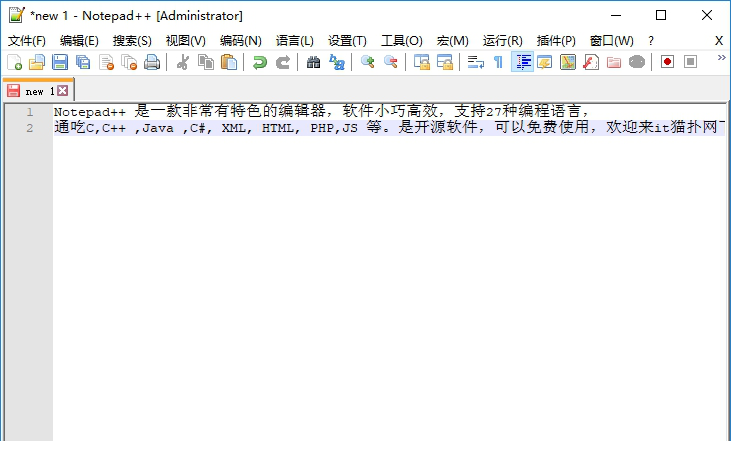Viewport: 731px width, 458px height.
Task: Expand hidden toolbar items chevron
Action: click(722, 58)
